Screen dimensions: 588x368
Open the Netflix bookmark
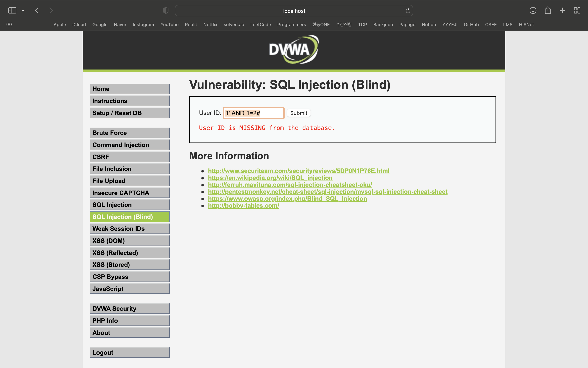(210, 25)
